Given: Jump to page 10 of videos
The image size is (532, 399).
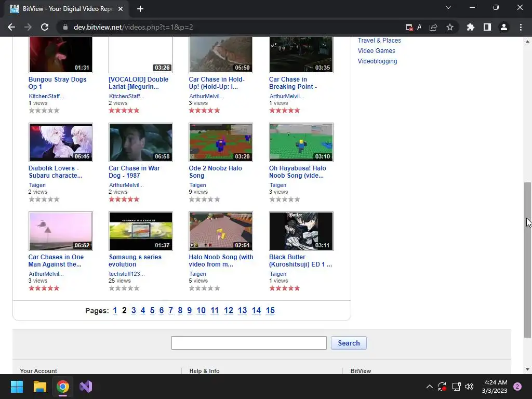Looking at the screenshot, I should coord(201,311).
